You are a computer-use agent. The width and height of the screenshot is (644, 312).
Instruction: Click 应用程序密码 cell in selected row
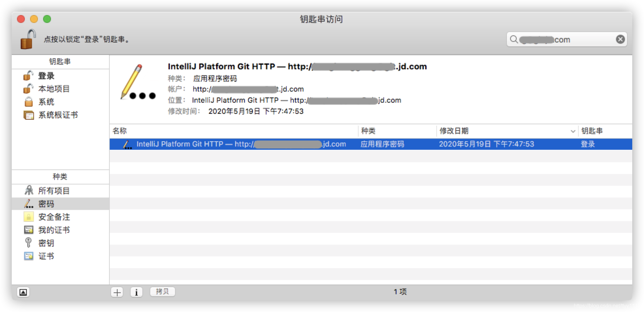pos(382,144)
